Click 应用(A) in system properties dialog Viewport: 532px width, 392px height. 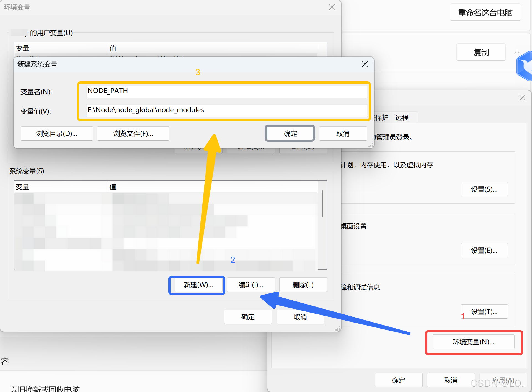click(503, 380)
